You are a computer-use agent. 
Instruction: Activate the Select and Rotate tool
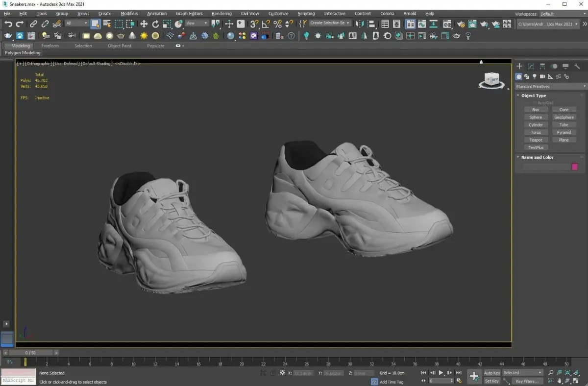[156, 24]
